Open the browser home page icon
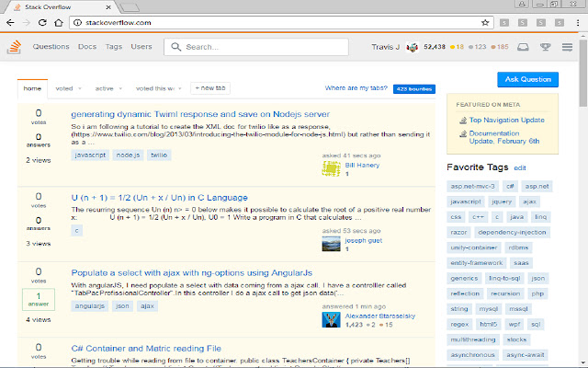Screen dimensions: 588x368 (59, 22)
